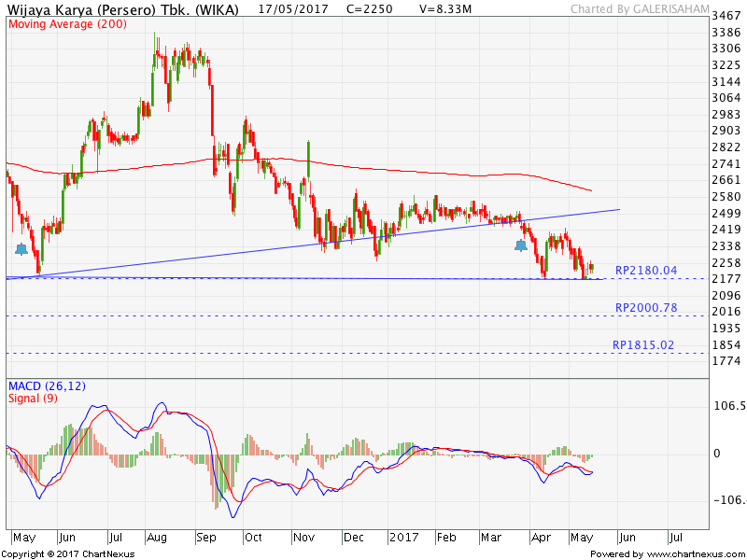Viewport: 747px width, 560px height.
Task: Select the 2017 marker on time axis
Action: pos(403,538)
